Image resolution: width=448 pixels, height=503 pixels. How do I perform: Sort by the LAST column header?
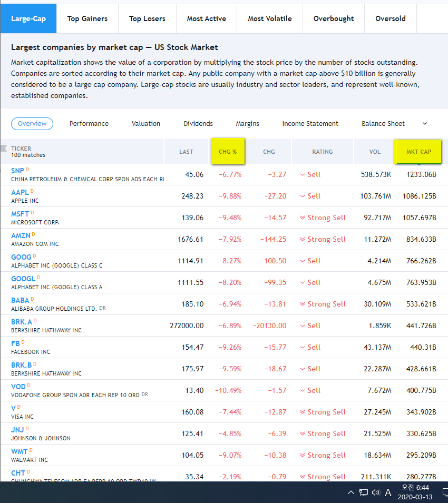click(186, 152)
